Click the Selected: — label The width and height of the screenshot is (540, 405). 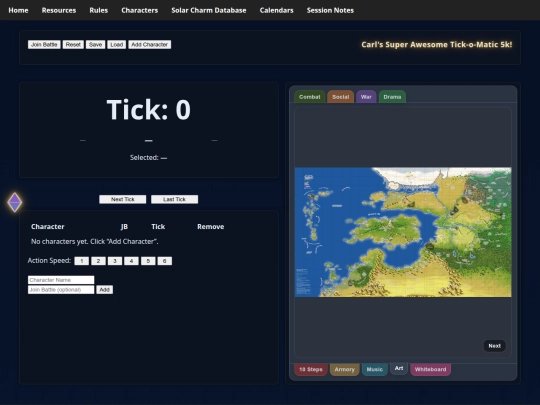pos(148,158)
